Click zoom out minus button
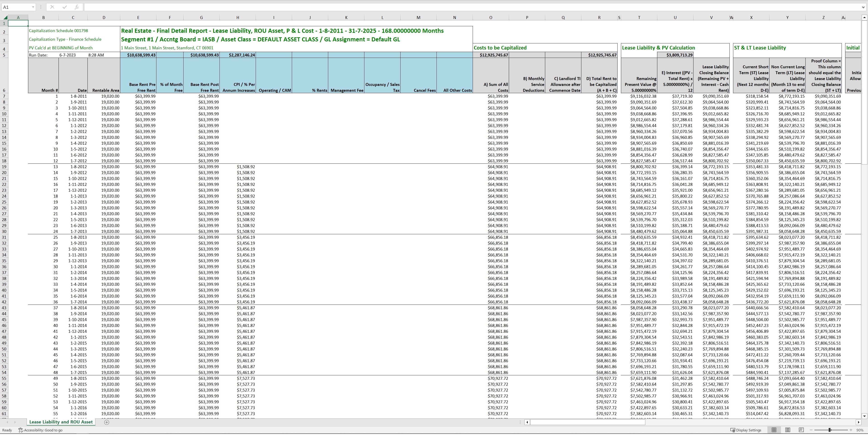The image size is (868, 435). click(811, 430)
